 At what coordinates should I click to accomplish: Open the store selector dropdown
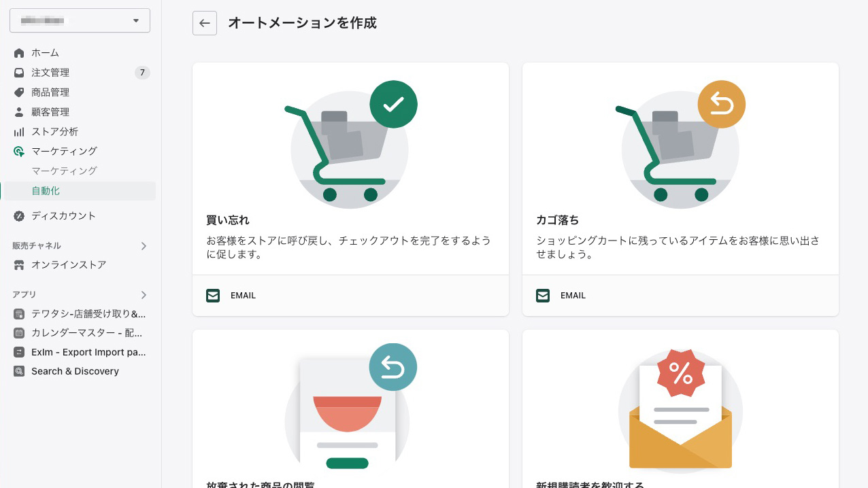[80, 20]
